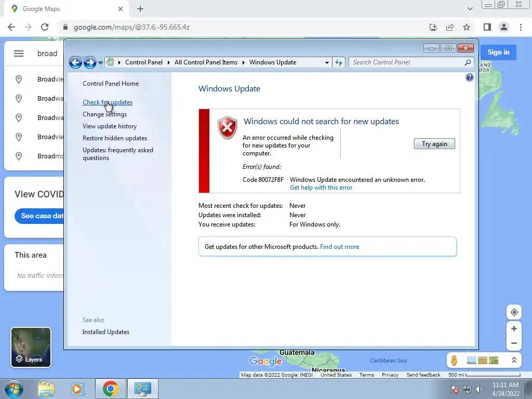Viewport: 532px width, 399px height.
Task: Expand imagery strip with double chevron
Action: pos(514,361)
